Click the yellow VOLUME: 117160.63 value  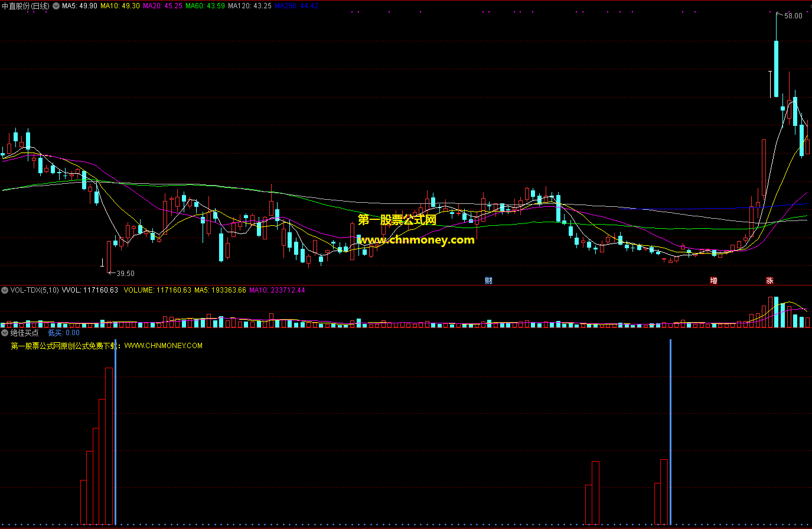click(158, 290)
